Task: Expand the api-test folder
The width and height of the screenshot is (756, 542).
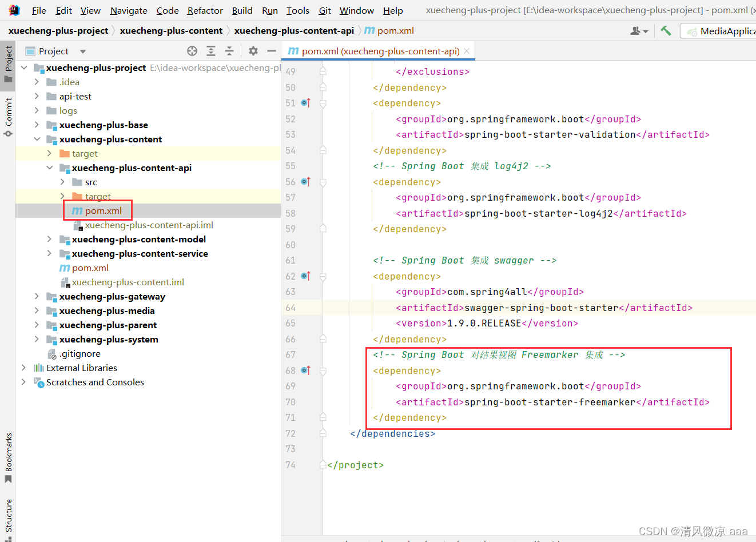Action: (x=37, y=96)
